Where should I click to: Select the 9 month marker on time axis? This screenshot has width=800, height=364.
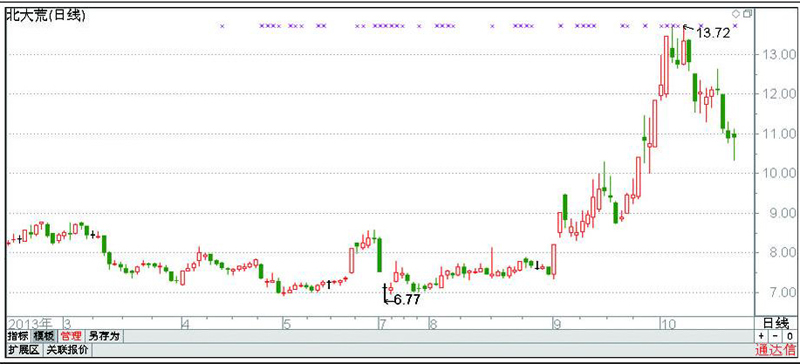pyautogui.click(x=558, y=324)
